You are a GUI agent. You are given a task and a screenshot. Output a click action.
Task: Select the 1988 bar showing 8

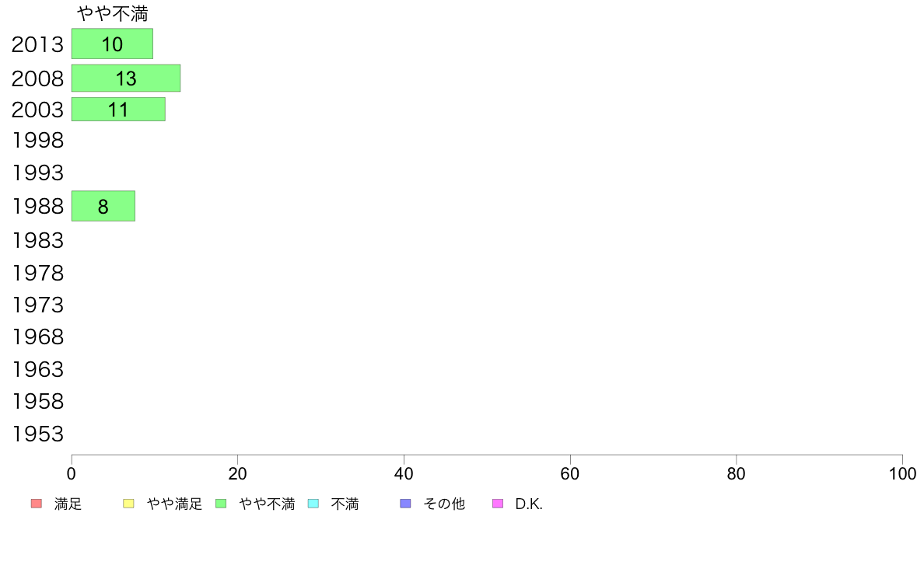pyautogui.click(x=103, y=206)
